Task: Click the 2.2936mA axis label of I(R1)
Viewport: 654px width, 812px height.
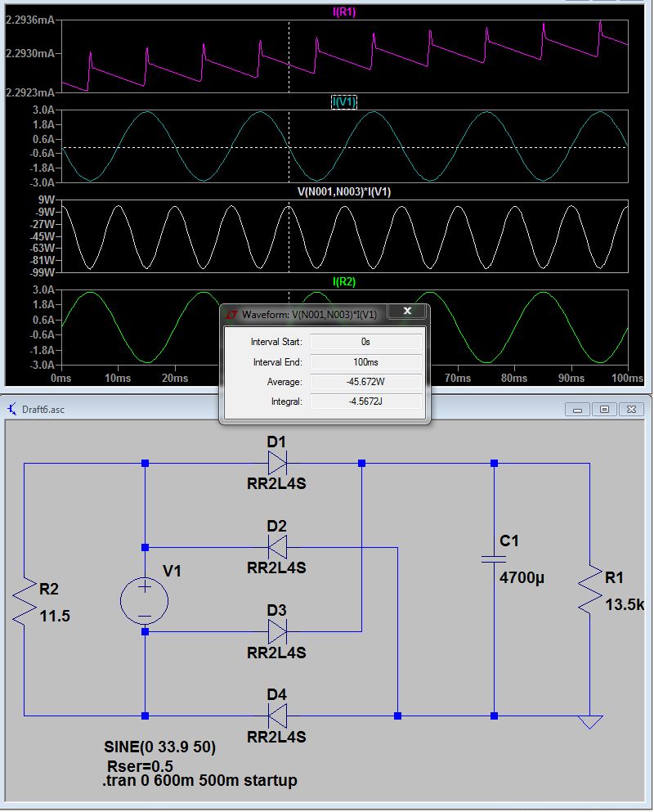Action: 30,20
